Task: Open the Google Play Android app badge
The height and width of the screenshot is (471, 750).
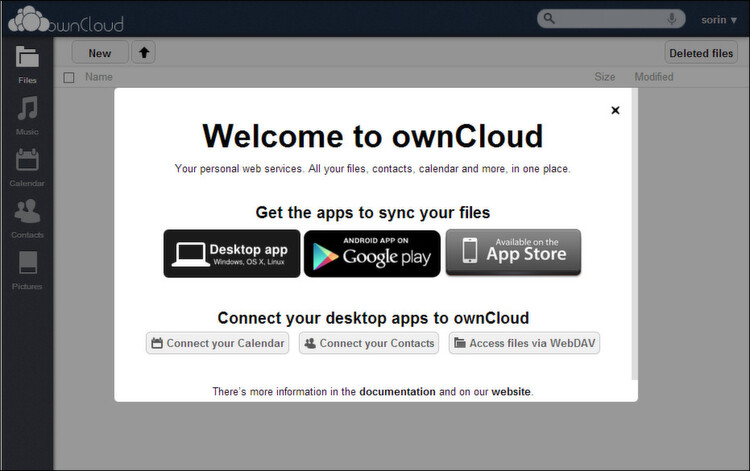Action: click(x=372, y=253)
